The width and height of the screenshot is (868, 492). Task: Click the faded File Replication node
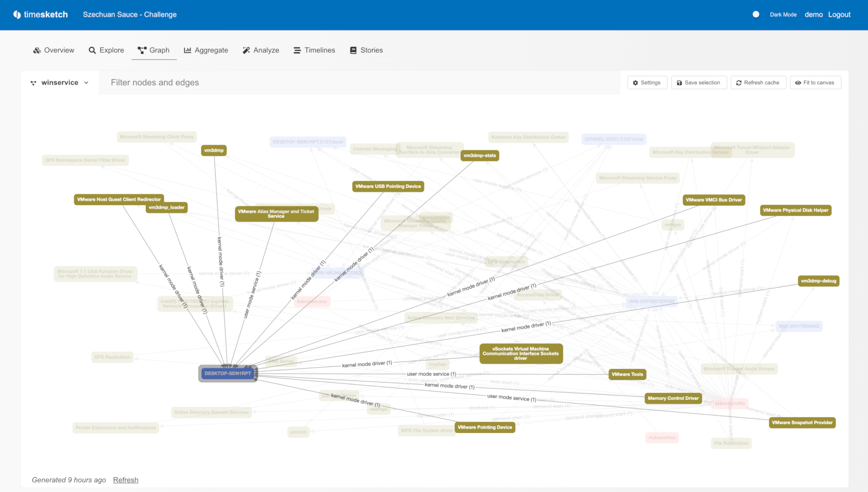pyautogui.click(x=731, y=443)
